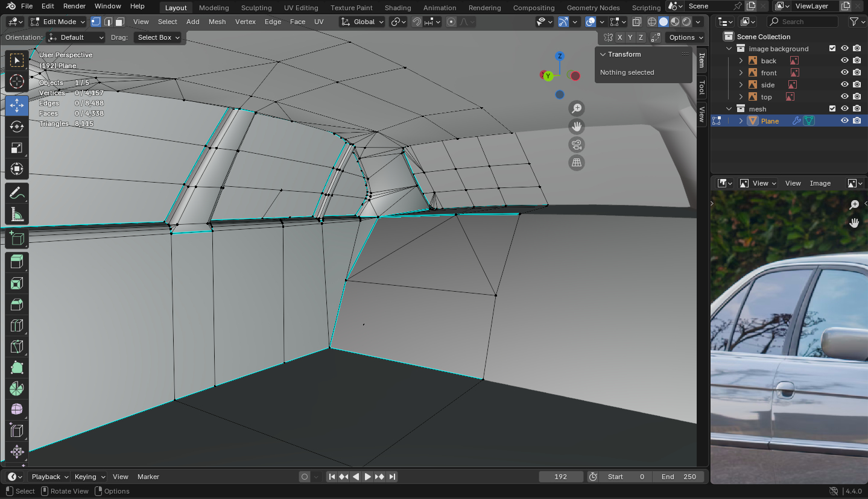Click the Blender logo menu icon
This screenshot has width=868, height=499.
[x=11, y=6]
